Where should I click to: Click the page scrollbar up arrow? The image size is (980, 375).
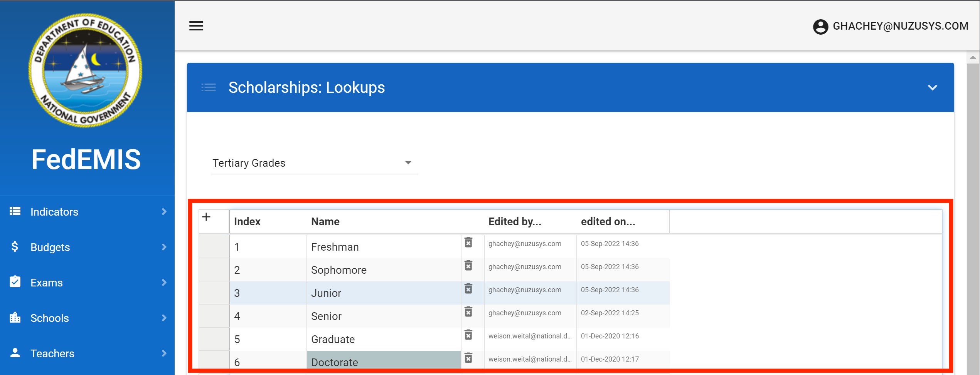[x=973, y=58]
